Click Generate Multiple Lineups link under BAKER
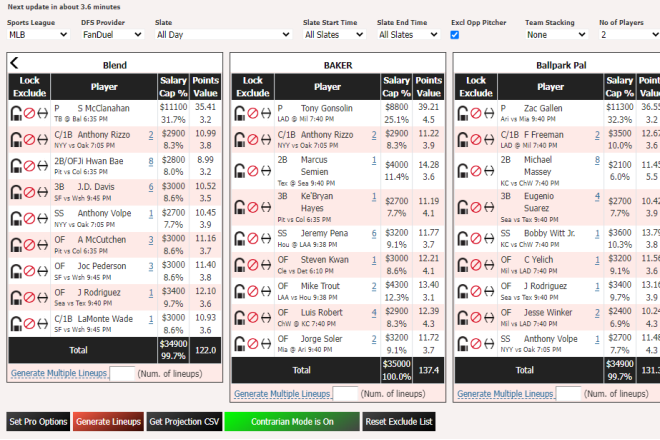 point(282,394)
